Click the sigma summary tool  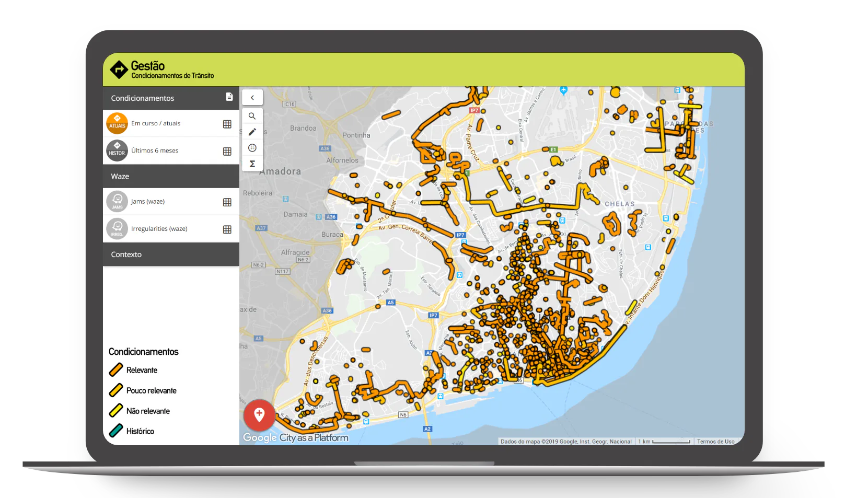click(x=252, y=164)
